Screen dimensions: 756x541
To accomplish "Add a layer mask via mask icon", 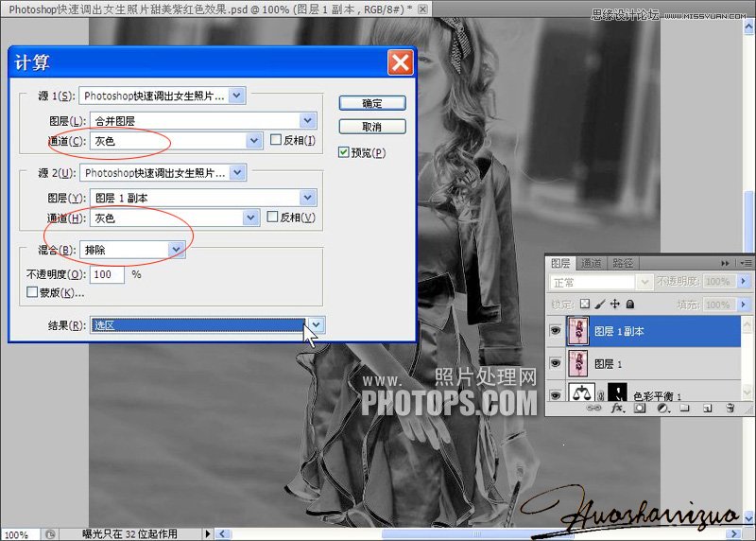I will [x=640, y=409].
